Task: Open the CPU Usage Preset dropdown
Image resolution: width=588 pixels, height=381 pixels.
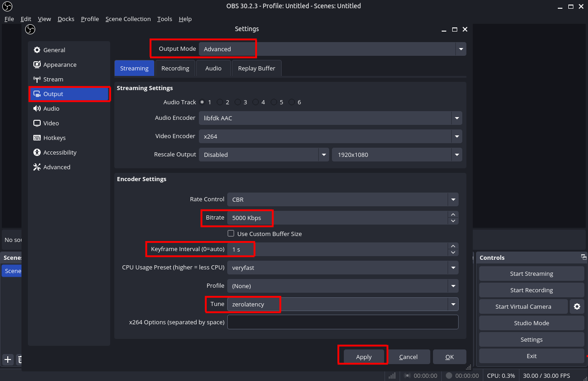Action: pyautogui.click(x=453, y=268)
